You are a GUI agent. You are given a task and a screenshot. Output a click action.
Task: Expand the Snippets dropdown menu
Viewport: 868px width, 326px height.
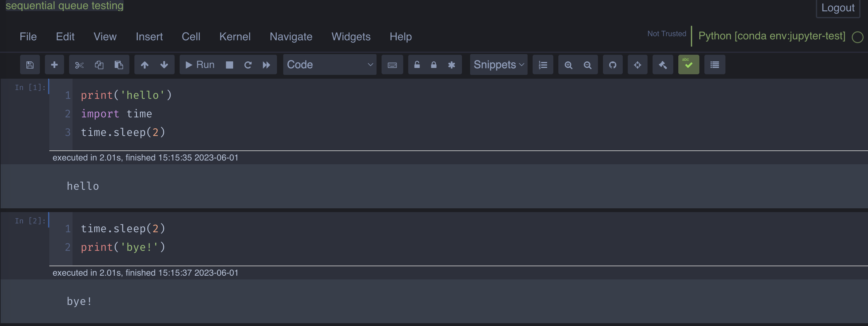(498, 65)
